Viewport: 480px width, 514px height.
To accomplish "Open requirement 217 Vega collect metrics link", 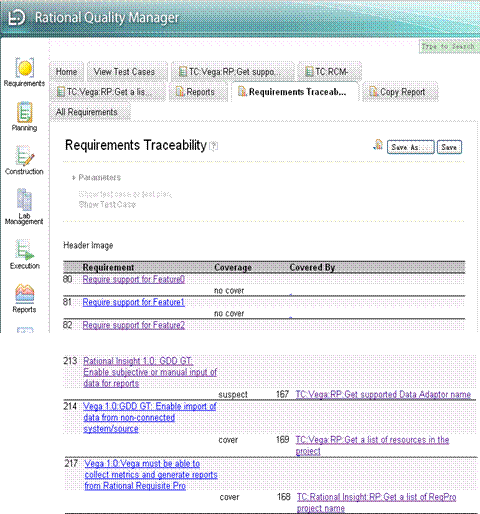I will [151, 474].
